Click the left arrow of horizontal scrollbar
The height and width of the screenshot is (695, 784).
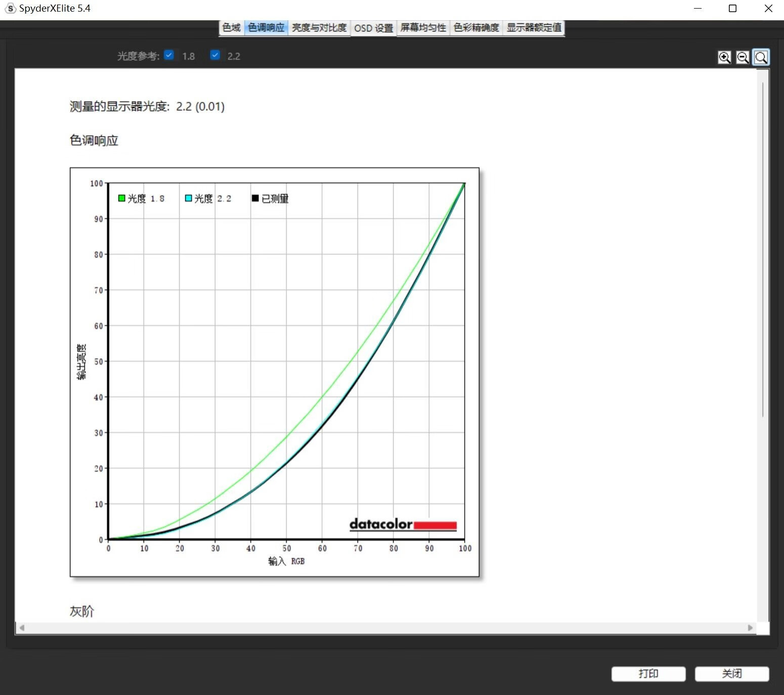pos(22,627)
